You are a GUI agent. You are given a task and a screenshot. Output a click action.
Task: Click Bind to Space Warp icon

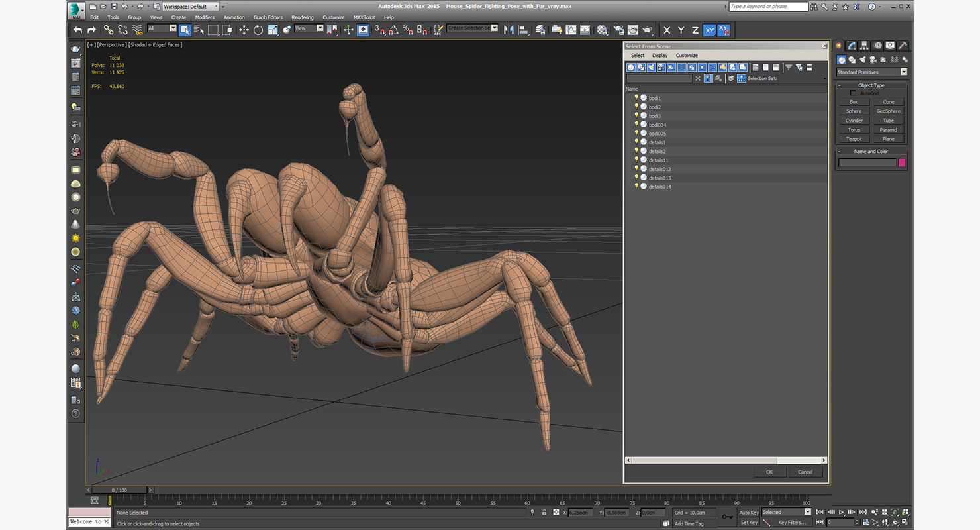[138, 30]
